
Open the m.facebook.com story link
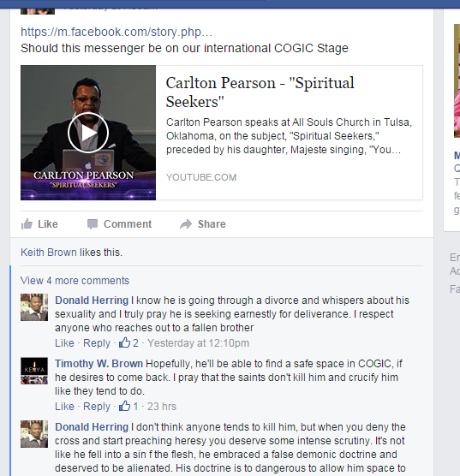coord(116,32)
